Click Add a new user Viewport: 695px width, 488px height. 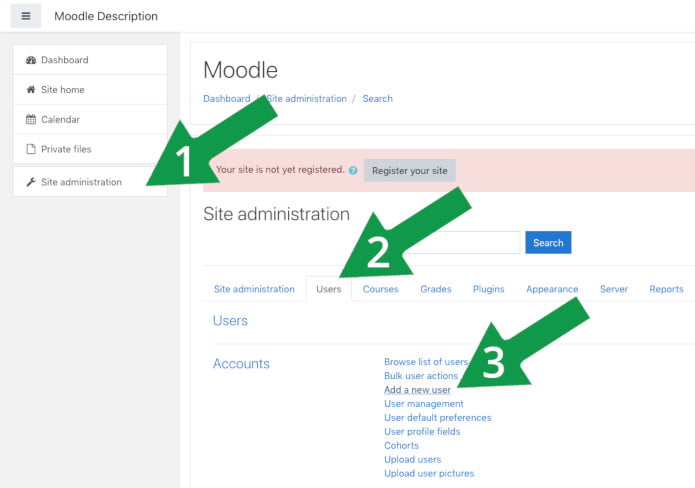tap(417, 390)
